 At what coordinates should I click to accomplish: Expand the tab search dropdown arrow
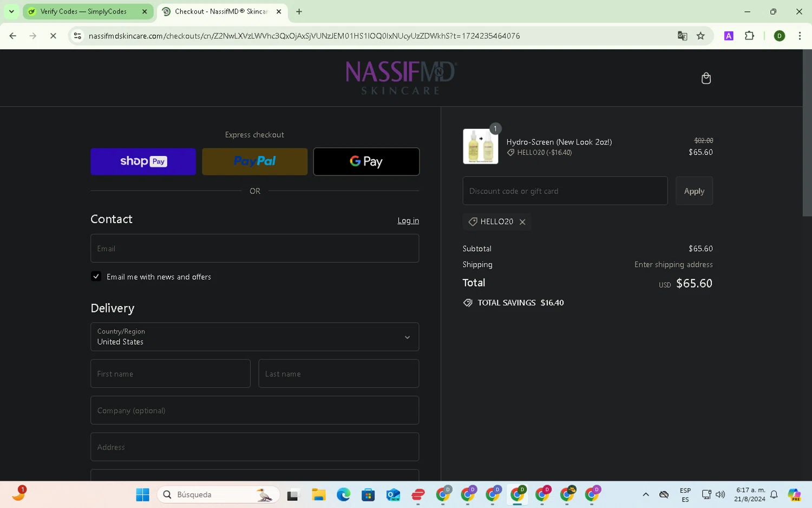pos(11,11)
